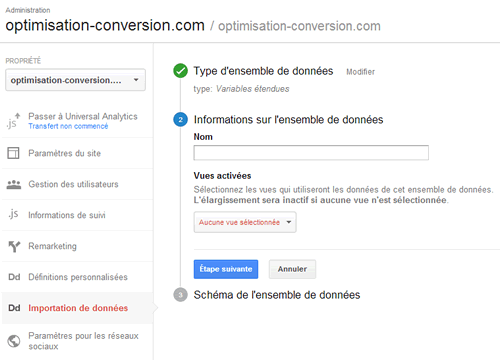Click the .js icon beside Informations de suivi
The image size is (500, 360).
[13, 214]
